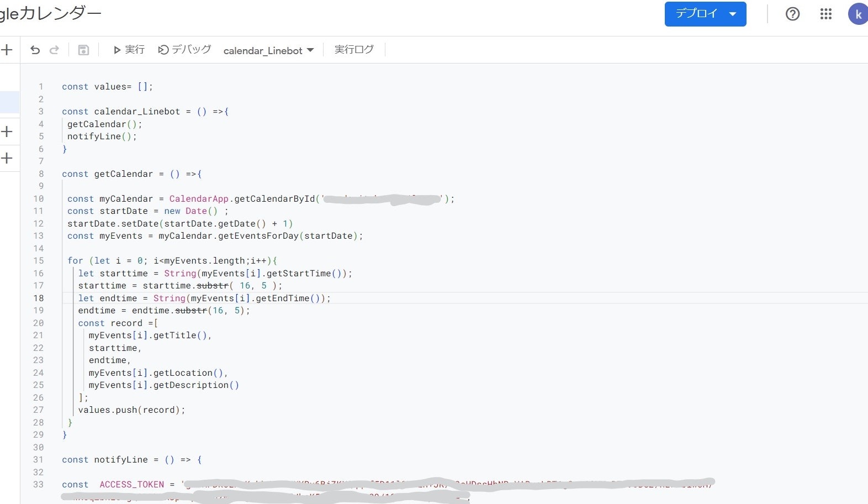Click the blue デプロイ deploy button
The image size is (868, 504).
[705, 14]
